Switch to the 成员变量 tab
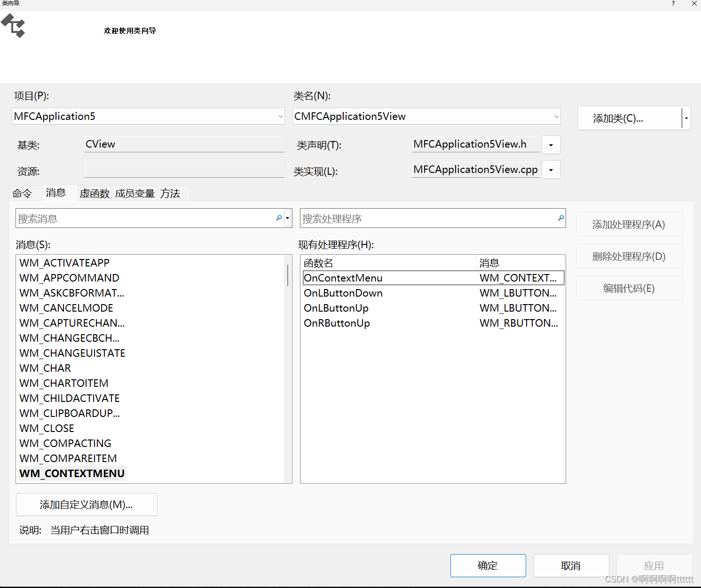Screen dimensions: 701x588 click(x=135, y=193)
